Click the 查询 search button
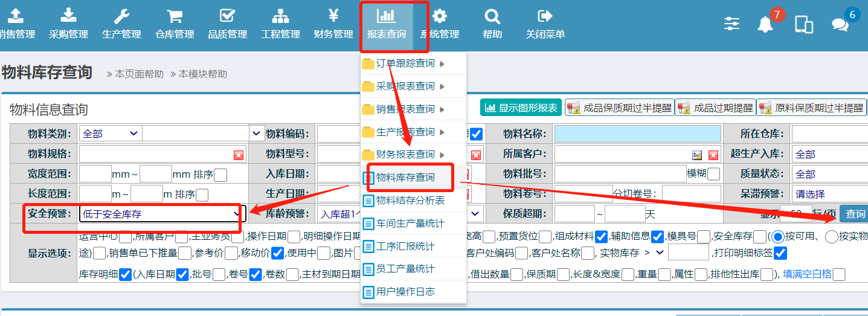Screen dimensions: 868x316 (x=855, y=213)
